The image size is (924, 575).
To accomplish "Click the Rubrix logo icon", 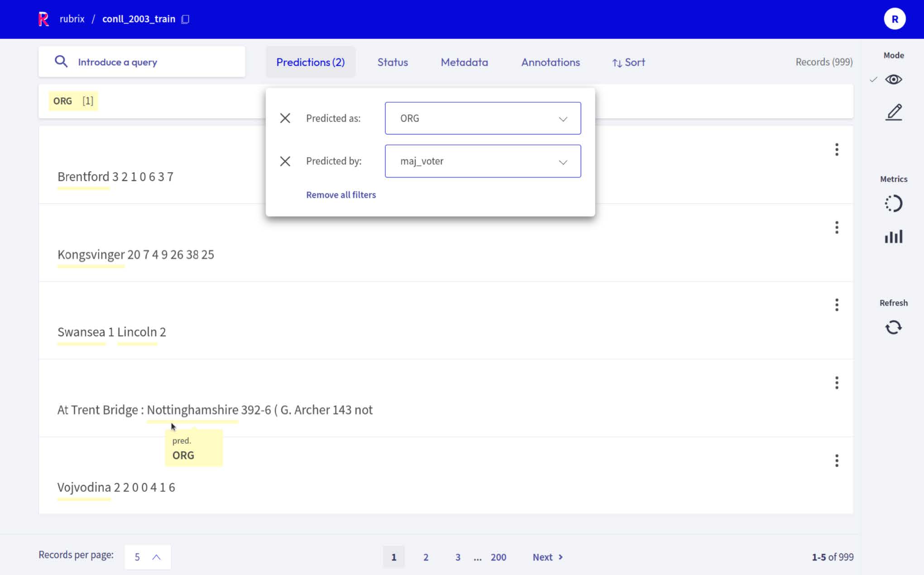I will tap(43, 19).
